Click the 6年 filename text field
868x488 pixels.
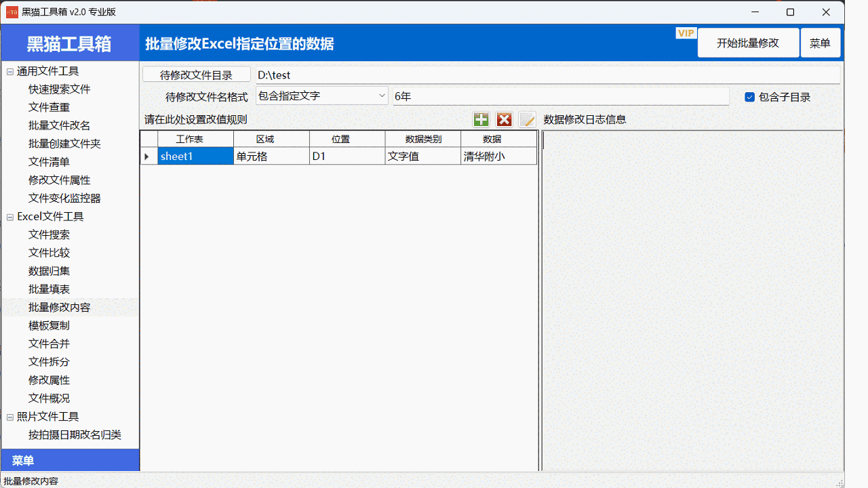click(561, 96)
